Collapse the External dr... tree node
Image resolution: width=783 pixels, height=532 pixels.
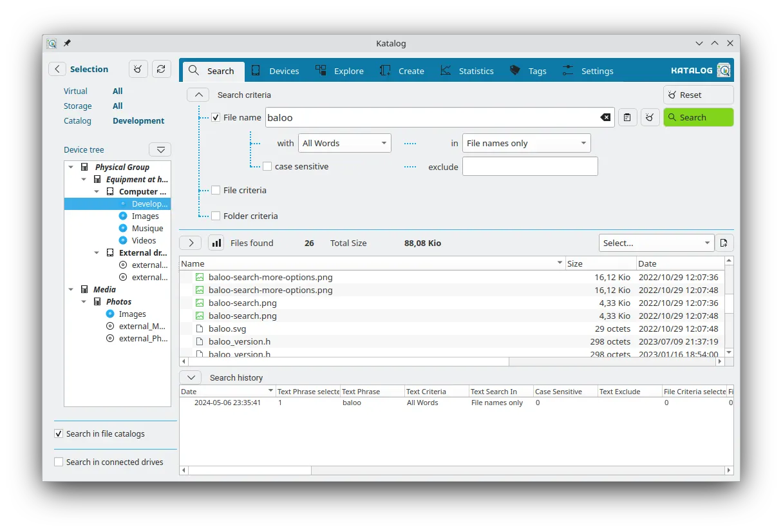coord(97,252)
